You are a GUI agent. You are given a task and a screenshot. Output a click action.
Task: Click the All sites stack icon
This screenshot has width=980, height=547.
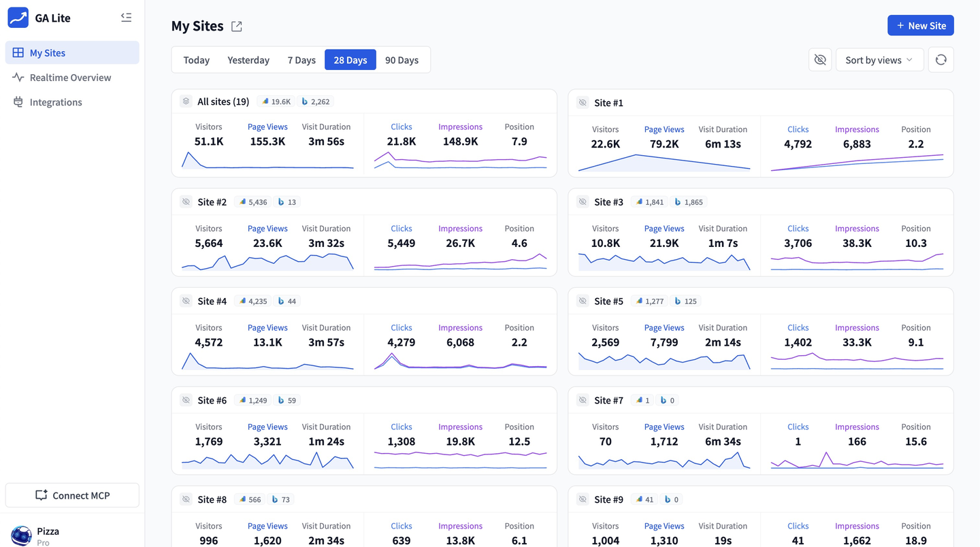click(x=186, y=101)
